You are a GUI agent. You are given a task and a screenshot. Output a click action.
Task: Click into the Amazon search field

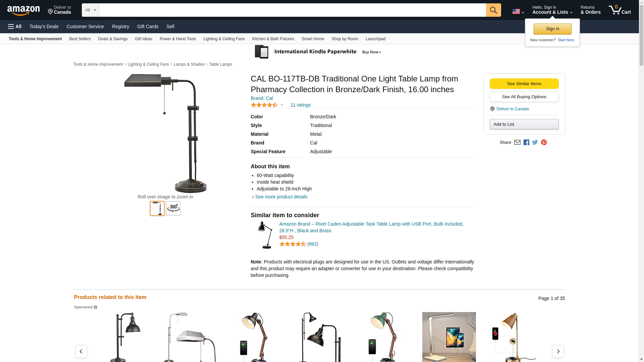tap(292, 10)
